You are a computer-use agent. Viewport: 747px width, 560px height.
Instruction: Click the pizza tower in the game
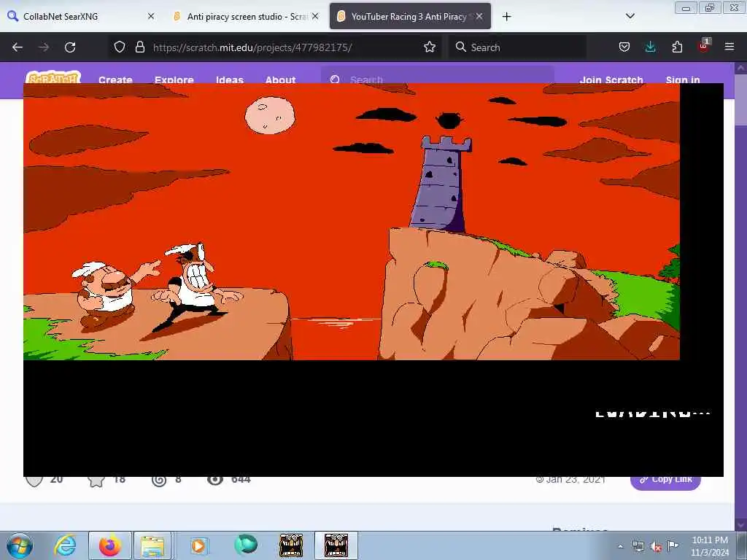tap(440, 184)
